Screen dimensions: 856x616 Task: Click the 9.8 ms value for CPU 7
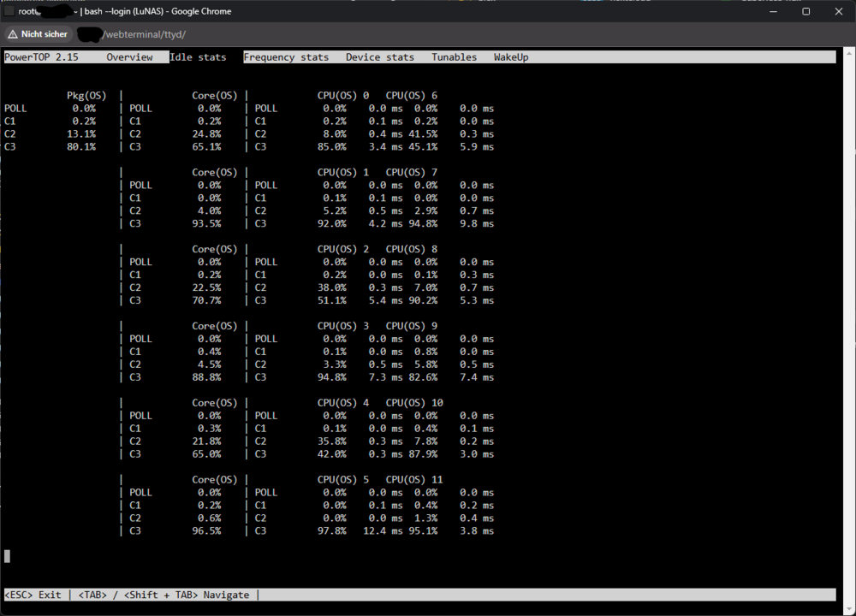point(477,223)
